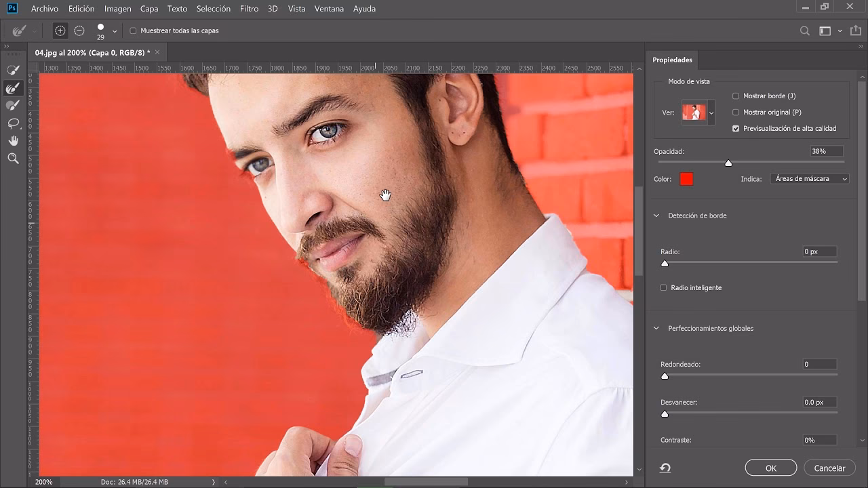Select the Refine Edge Brush tool
Viewport: 868px width, 488px height.
tap(12, 87)
